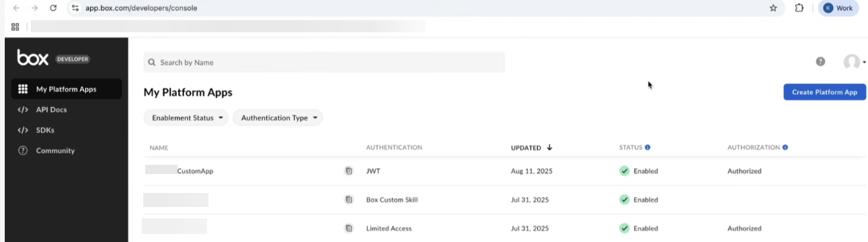Click the Authorization column info icon
The width and height of the screenshot is (868, 242).
(785, 147)
